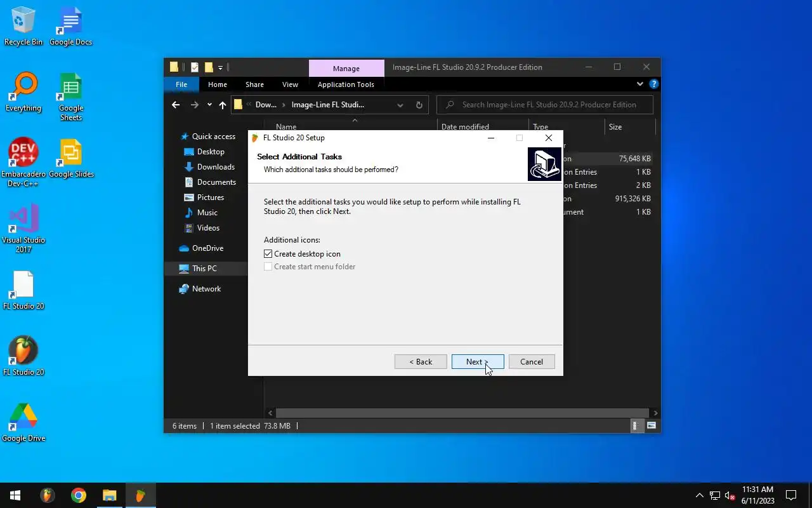The width and height of the screenshot is (812, 508).
Task: Toggle the Create desktop icon checkbox
Action: point(268,253)
